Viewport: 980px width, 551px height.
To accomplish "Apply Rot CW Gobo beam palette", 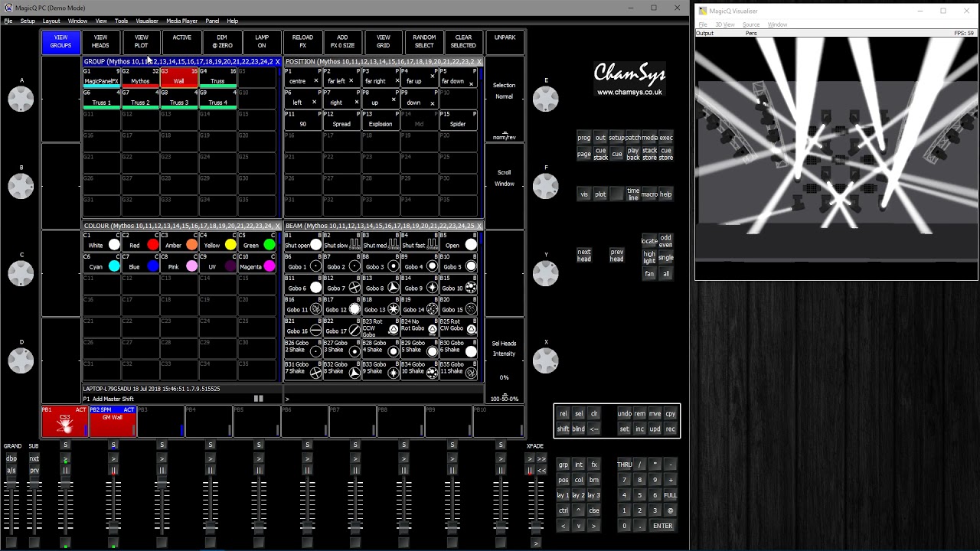I will [x=459, y=327].
